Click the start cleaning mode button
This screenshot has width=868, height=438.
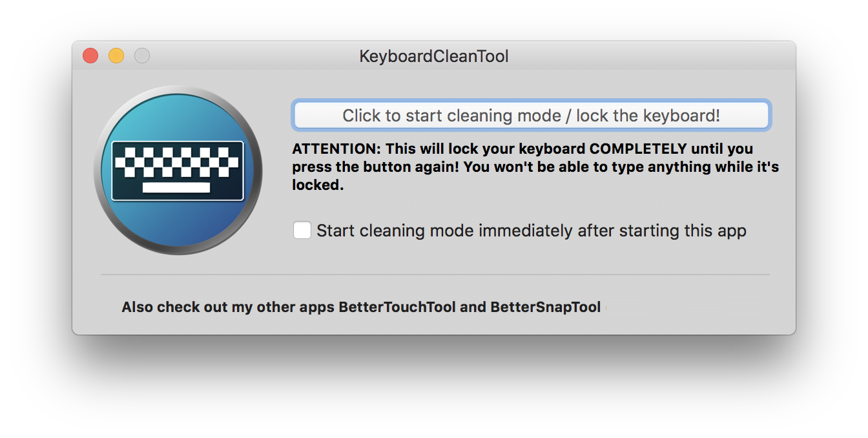click(x=531, y=116)
